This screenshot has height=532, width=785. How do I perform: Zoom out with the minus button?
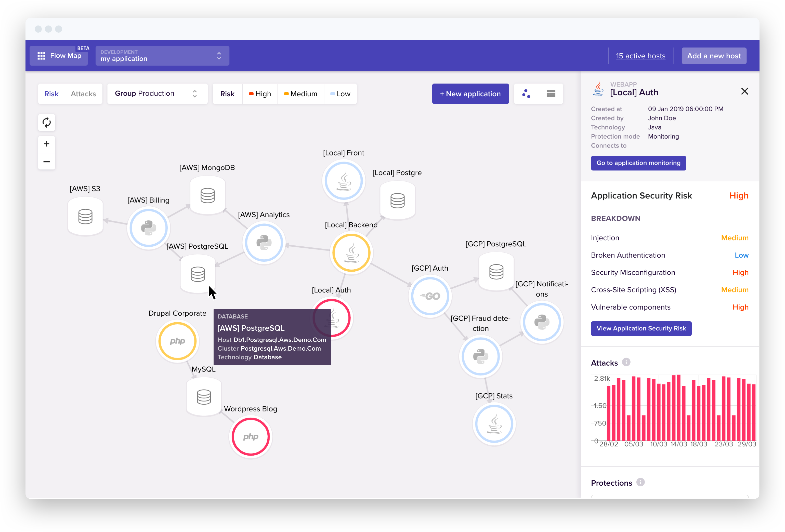point(47,162)
